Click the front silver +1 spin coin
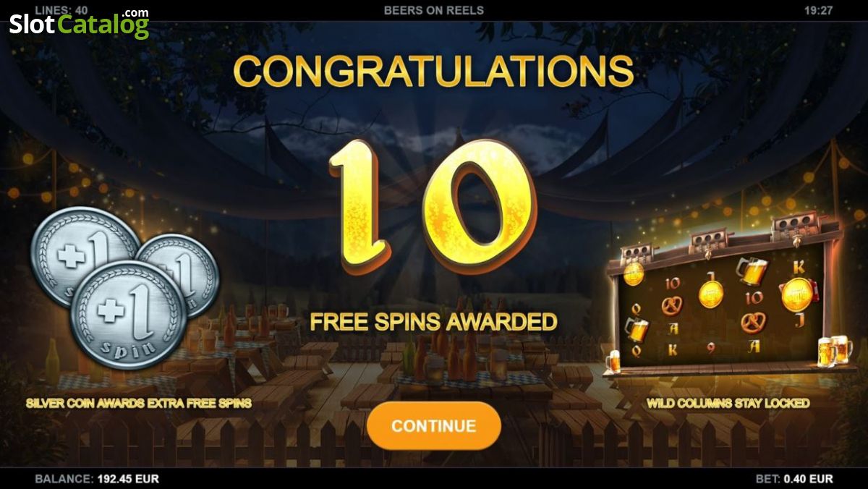 pos(129,315)
